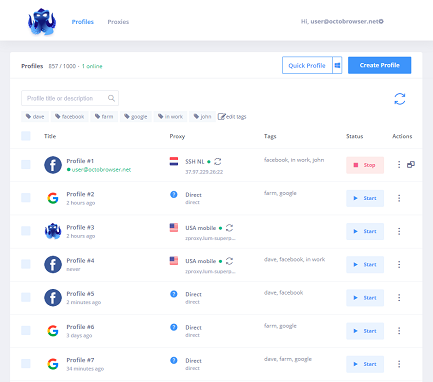Click rotate icon on Profile #3 USA mobile proxy
The image size is (433, 382).
pyautogui.click(x=229, y=228)
